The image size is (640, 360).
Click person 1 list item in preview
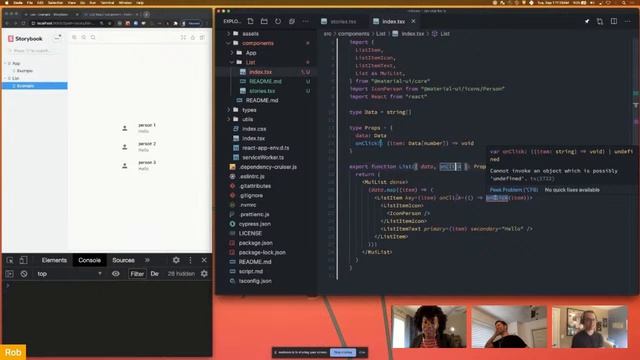point(139,128)
